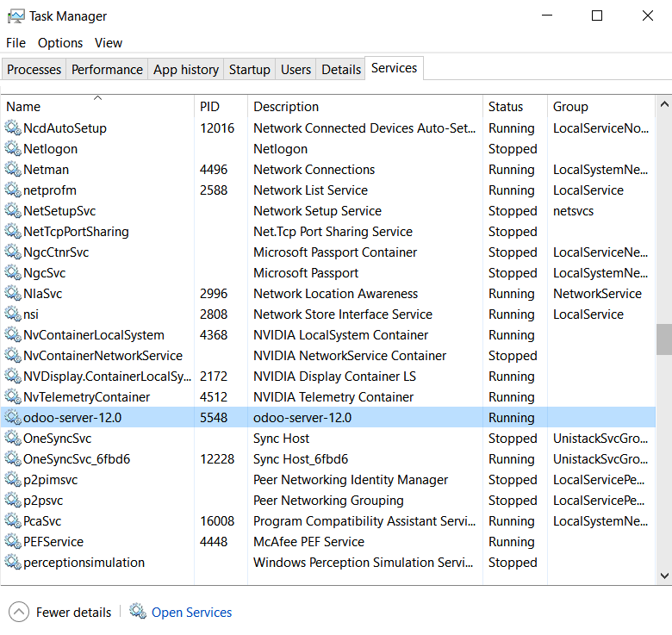The image size is (672, 635).
Task: Select 'Peer Networking Identity Manager' description
Action: tap(351, 479)
